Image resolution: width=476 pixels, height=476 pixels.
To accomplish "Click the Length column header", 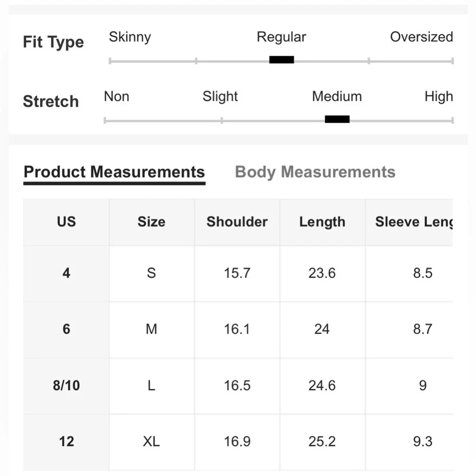I will point(322,222).
